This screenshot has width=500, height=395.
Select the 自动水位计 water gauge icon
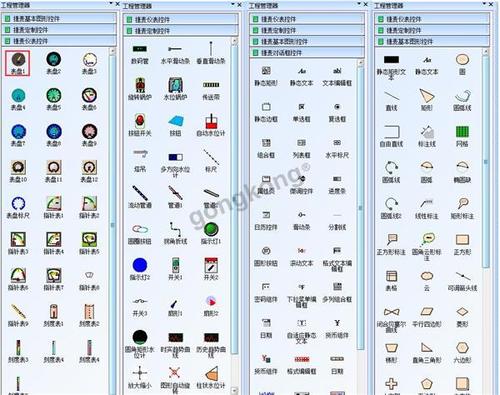tap(211, 125)
